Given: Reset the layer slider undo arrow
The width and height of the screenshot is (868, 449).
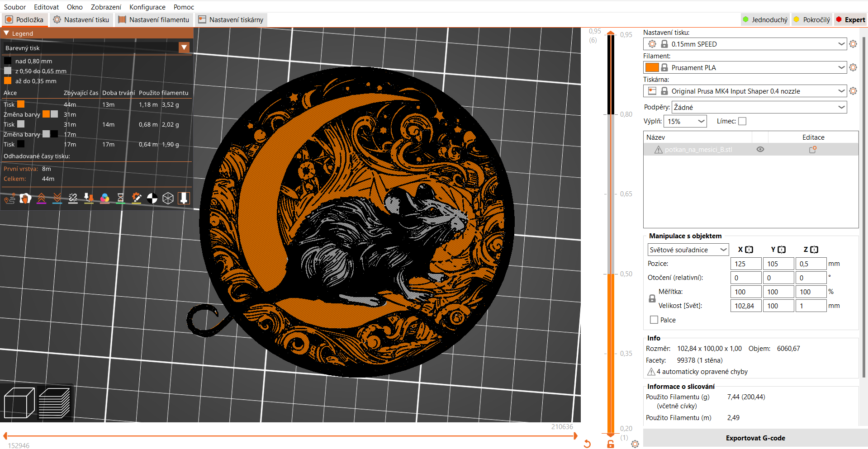Looking at the screenshot, I should point(587,444).
